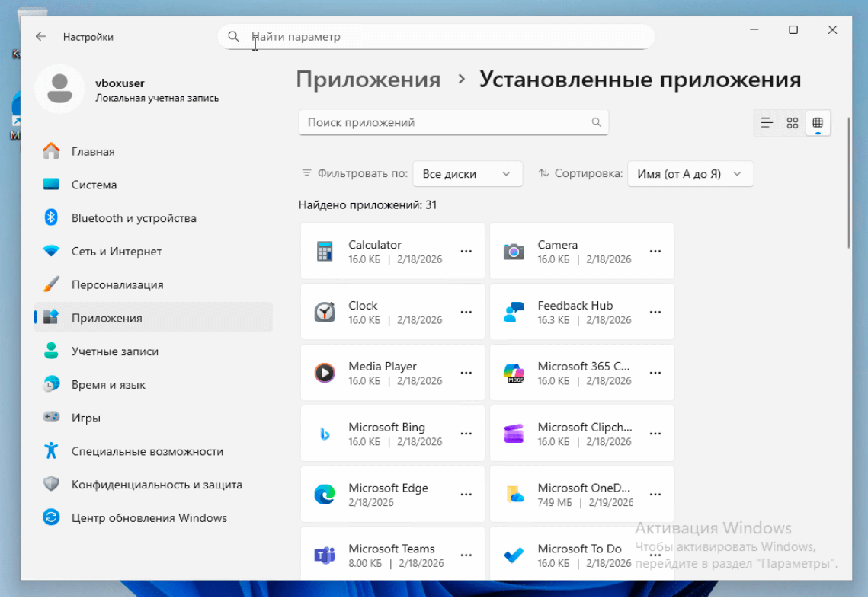This screenshot has width=868, height=597.
Task: Click the vertical scrollbar of app list
Action: [848, 183]
